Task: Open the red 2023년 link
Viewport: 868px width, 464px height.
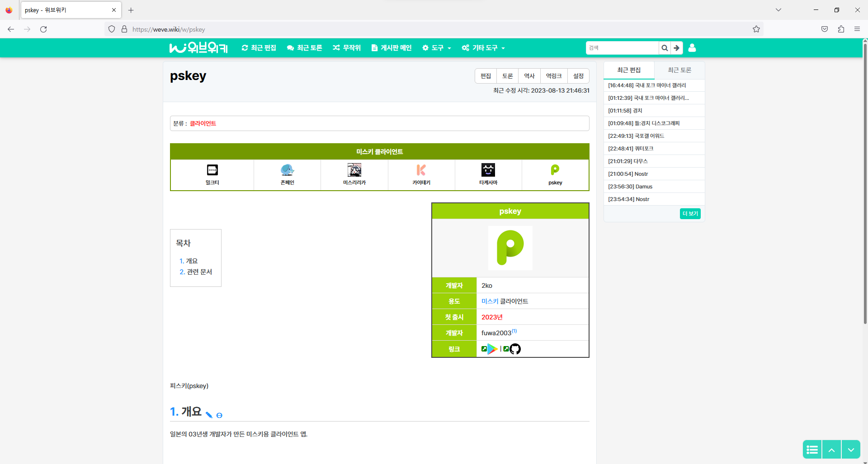Action: click(492, 317)
